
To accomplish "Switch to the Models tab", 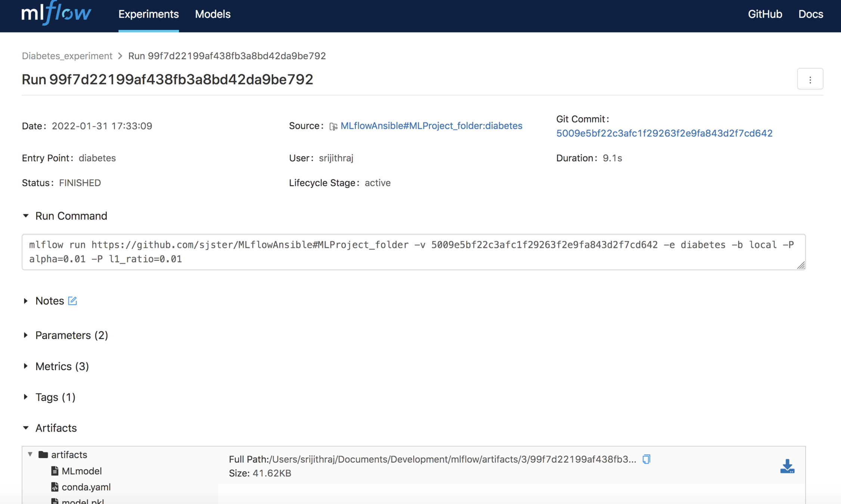I will 212,14.
